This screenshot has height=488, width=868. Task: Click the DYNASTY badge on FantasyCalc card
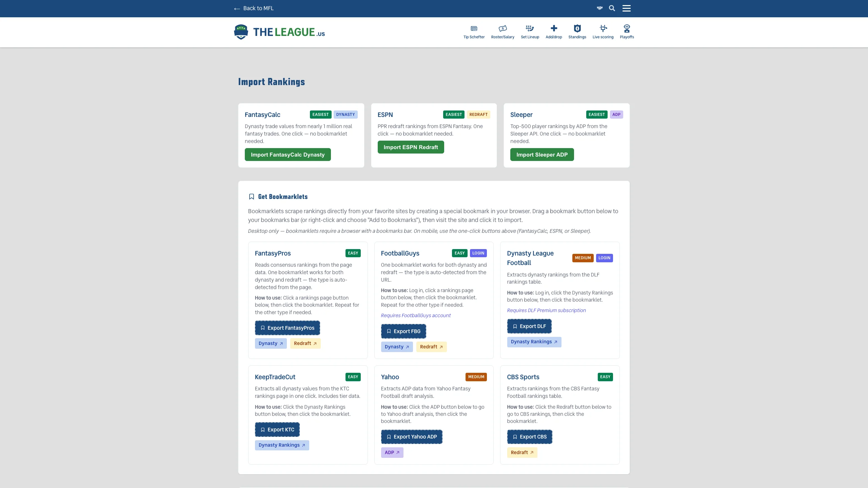346,115
